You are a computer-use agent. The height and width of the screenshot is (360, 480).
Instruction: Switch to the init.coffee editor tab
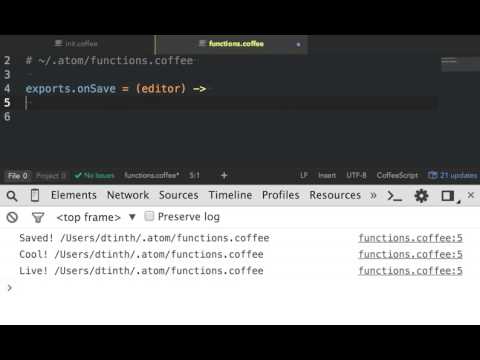click(x=77, y=44)
